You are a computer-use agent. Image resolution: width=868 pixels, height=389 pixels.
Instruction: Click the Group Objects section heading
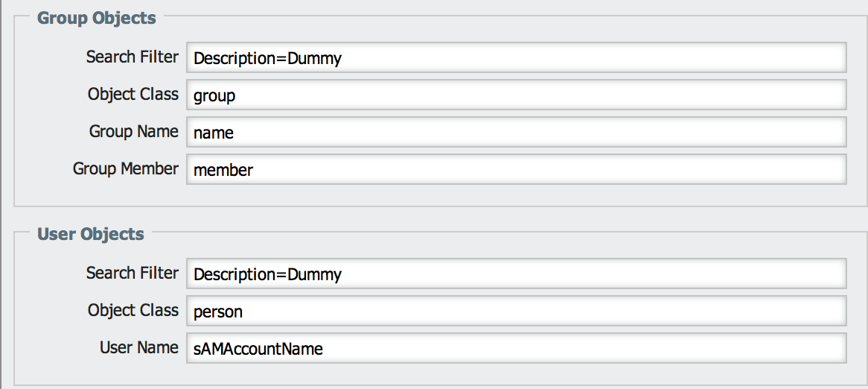(97, 18)
